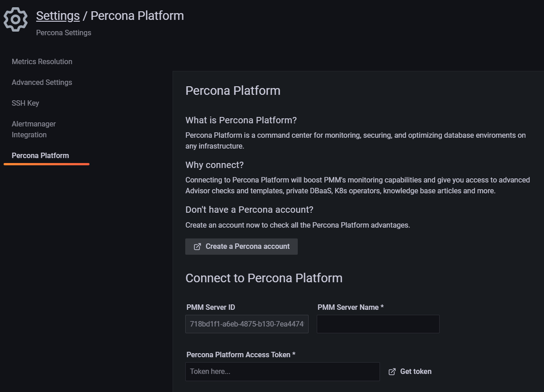Click the PMM Server ID label
The height and width of the screenshot is (392, 544).
click(211, 307)
